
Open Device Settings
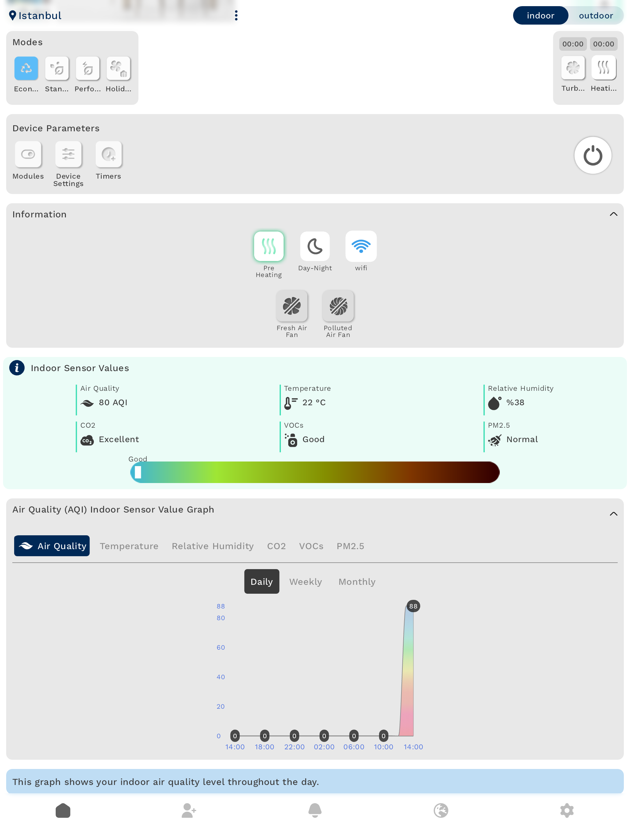coord(68,154)
